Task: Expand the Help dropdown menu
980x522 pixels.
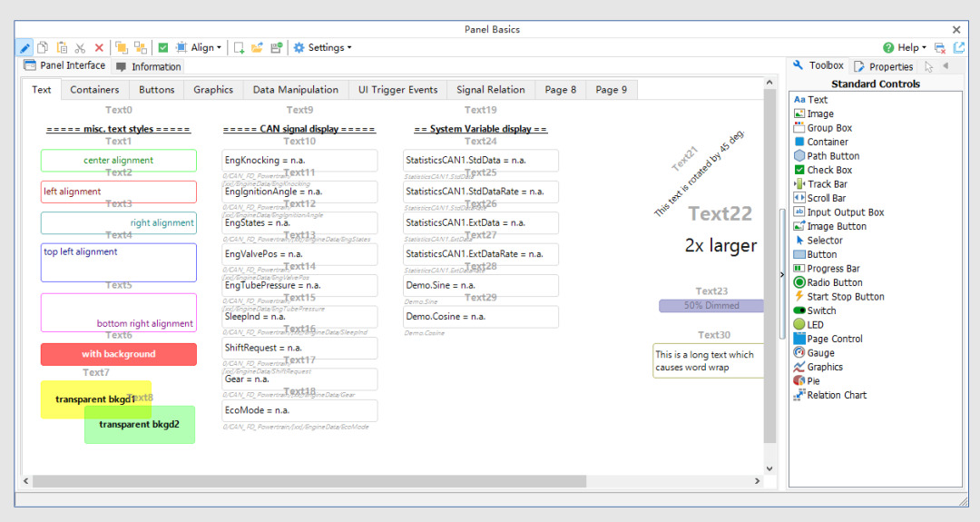Action: tap(905, 47)
